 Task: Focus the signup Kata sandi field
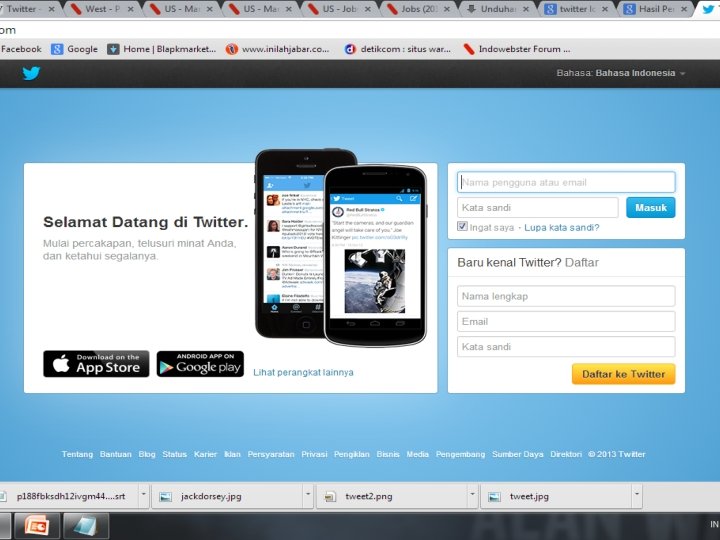pyautogui.click(x=566, y=347)
